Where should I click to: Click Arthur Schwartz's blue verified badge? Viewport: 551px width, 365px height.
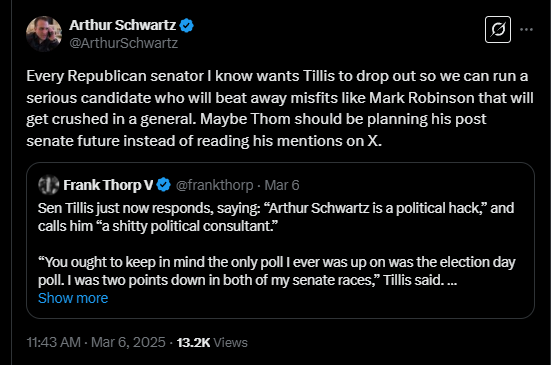(186, 26)
